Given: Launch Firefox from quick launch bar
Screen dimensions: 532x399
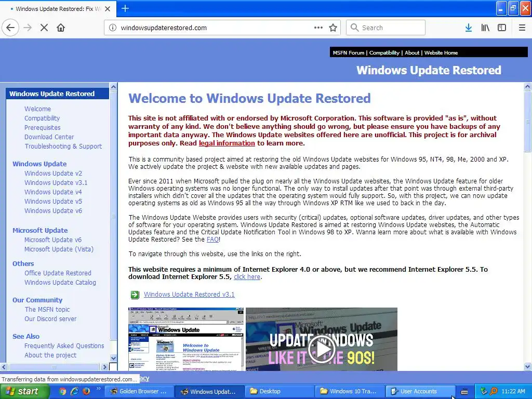Looking at the screenshot, I should click(x=86, y=391).
